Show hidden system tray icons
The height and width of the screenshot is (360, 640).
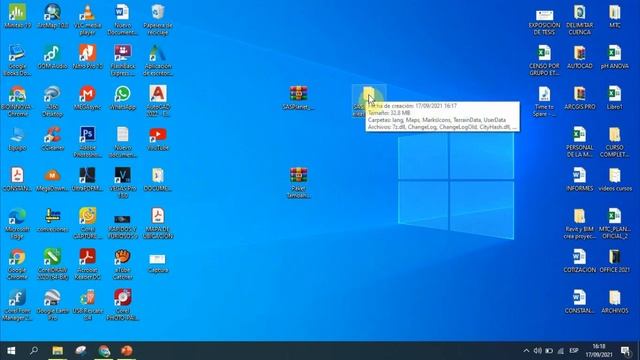[526, 351]
